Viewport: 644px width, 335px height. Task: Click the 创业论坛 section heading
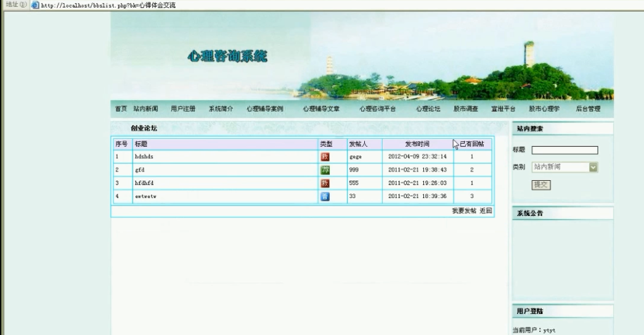click(x=144, y=128)
